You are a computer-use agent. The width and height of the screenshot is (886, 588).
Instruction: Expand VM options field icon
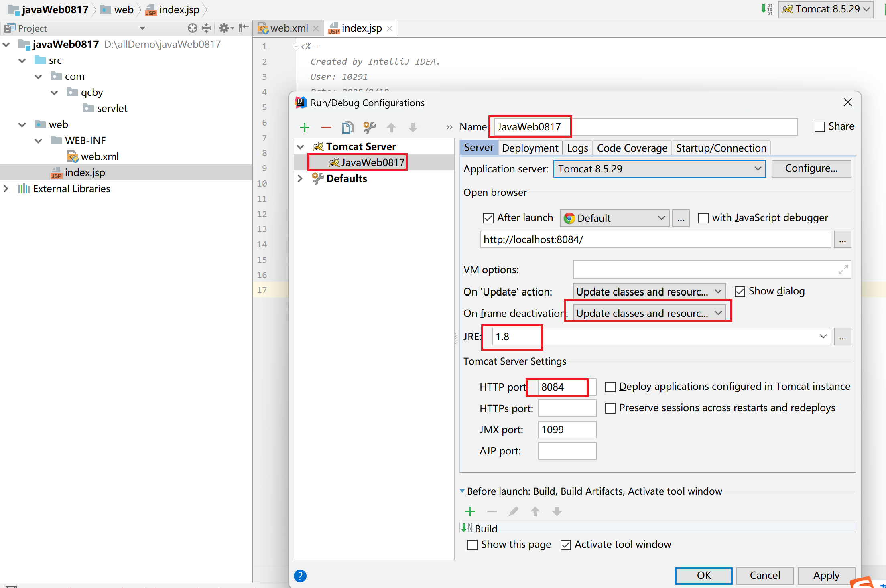tap(843, 270)
